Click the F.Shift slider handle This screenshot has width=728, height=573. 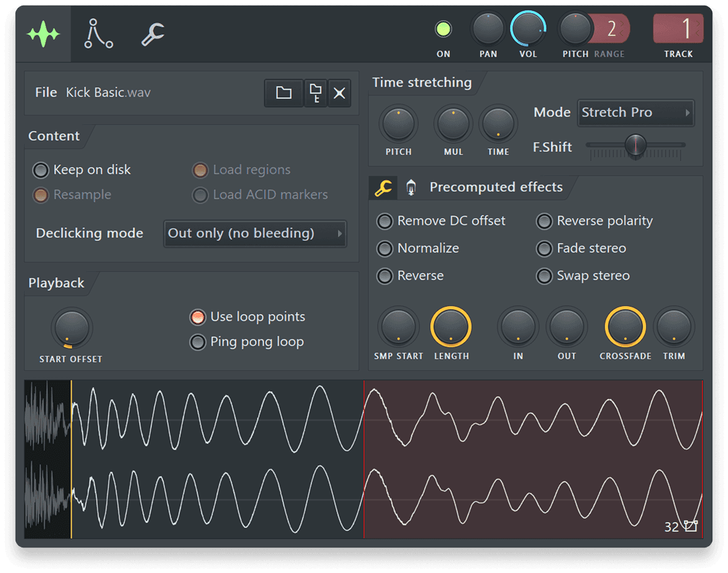(x=635, y=147)
